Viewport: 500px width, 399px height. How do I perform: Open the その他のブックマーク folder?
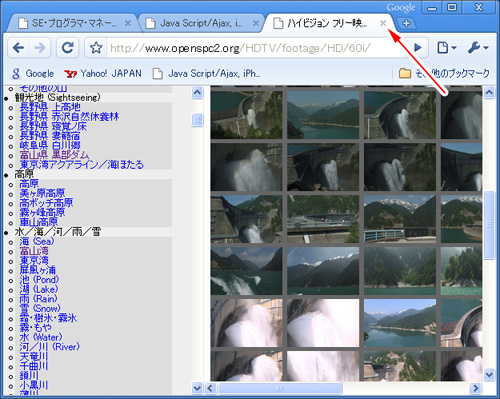coord(444,73)
